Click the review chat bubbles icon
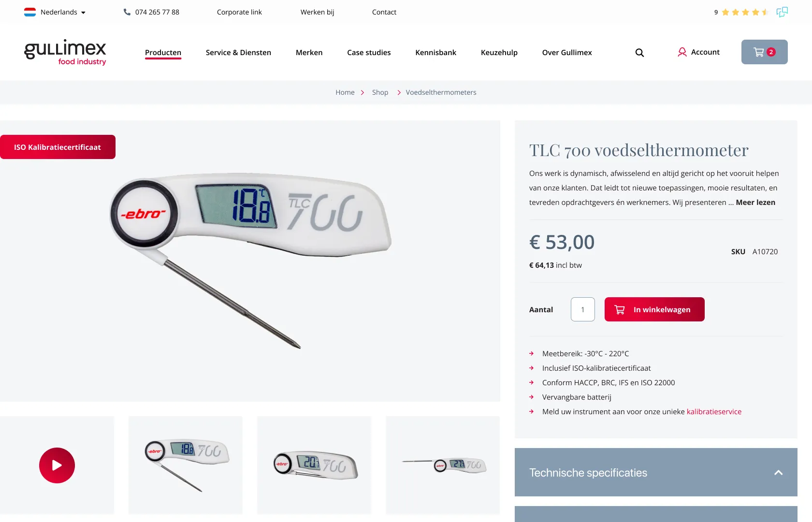 [x=782, y=12]
